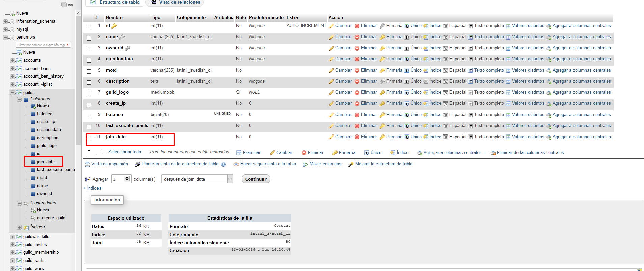Click the Único icon for the creationdata row
Viewport: 644px width, 271px height.
[x=407, y=59]
